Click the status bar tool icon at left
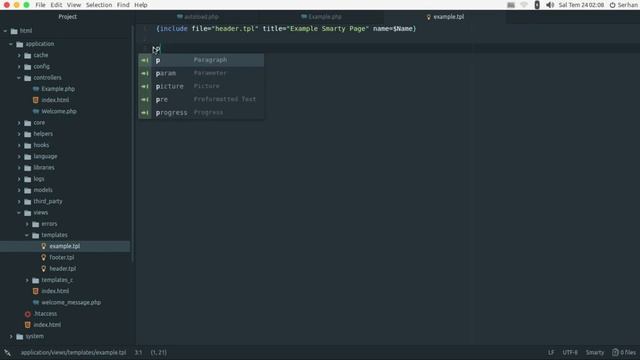 pyautogui.click(x=7, y=352)
